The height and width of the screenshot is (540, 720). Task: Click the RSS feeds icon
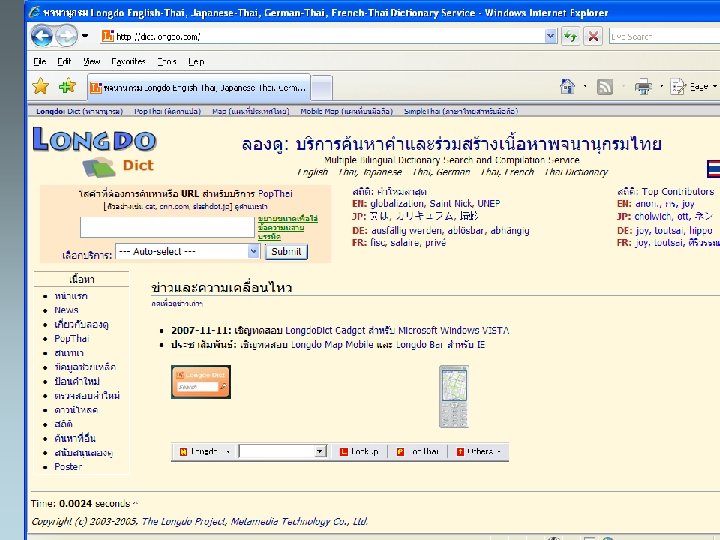click(x=604, y=86)
